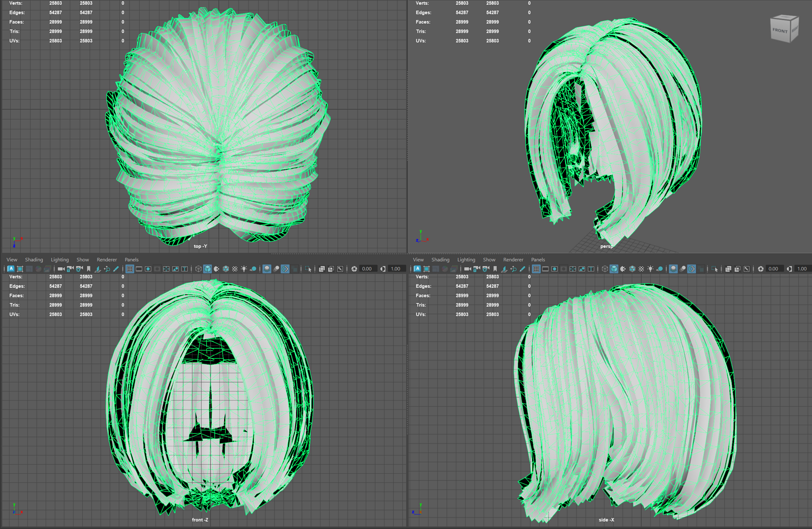Click Isolate Select in side view toolbar
812x529 pixels.
[715, 269]
